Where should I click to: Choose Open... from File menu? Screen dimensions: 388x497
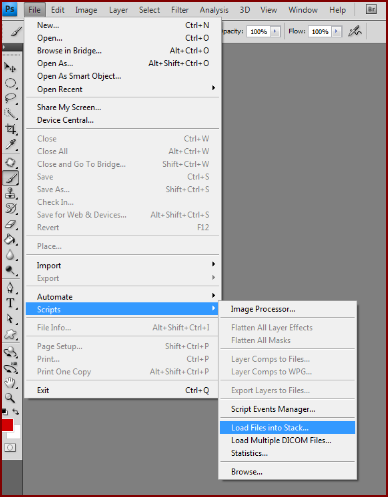123,38
